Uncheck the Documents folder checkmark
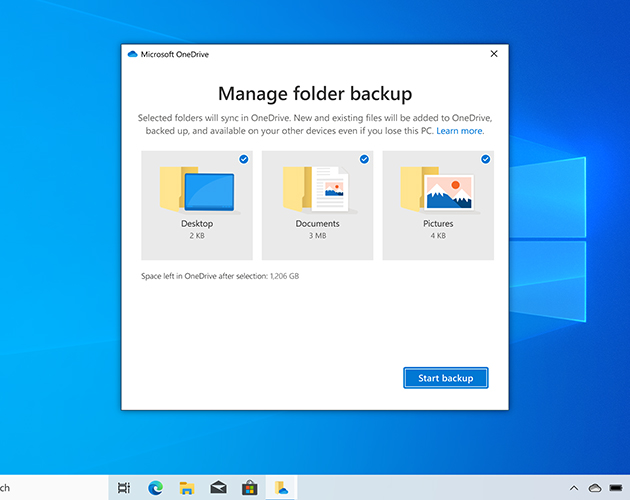 (x=364, y=159)
